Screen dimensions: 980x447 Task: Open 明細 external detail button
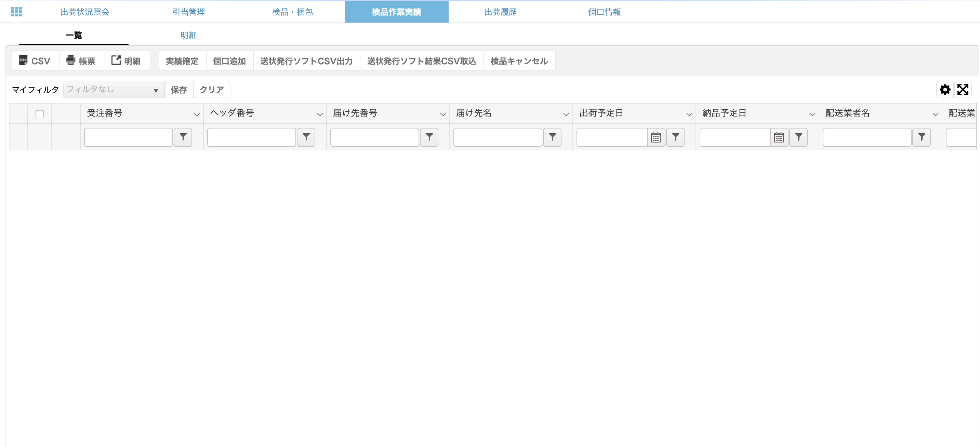click(x=127, y=61)
